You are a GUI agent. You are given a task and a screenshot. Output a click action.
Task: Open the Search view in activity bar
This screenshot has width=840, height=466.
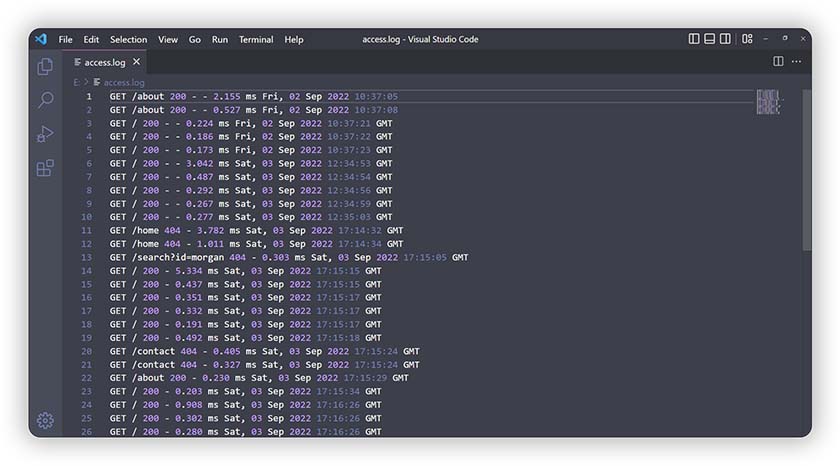(45, 100)
